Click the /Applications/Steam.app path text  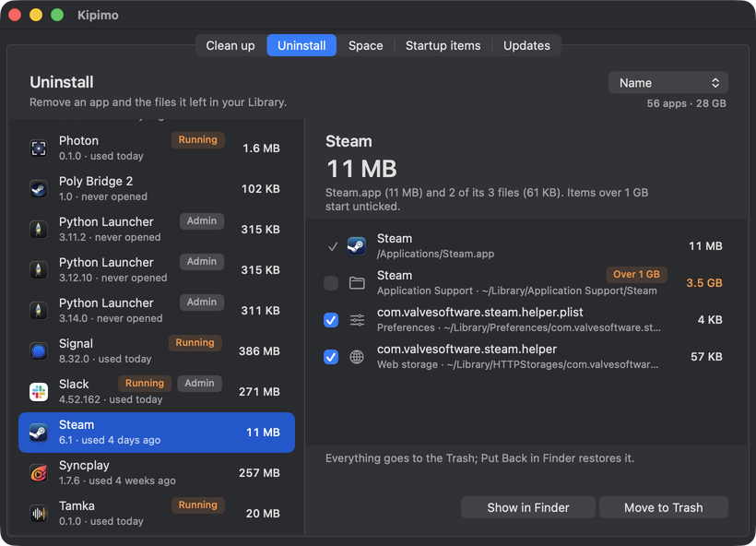(435, 255)
